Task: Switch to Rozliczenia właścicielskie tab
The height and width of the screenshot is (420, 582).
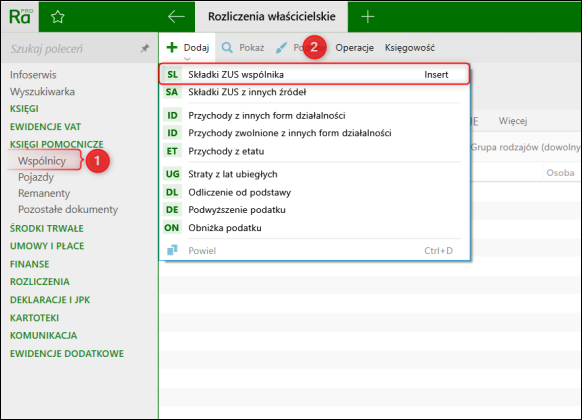Action: coord(271,17)
